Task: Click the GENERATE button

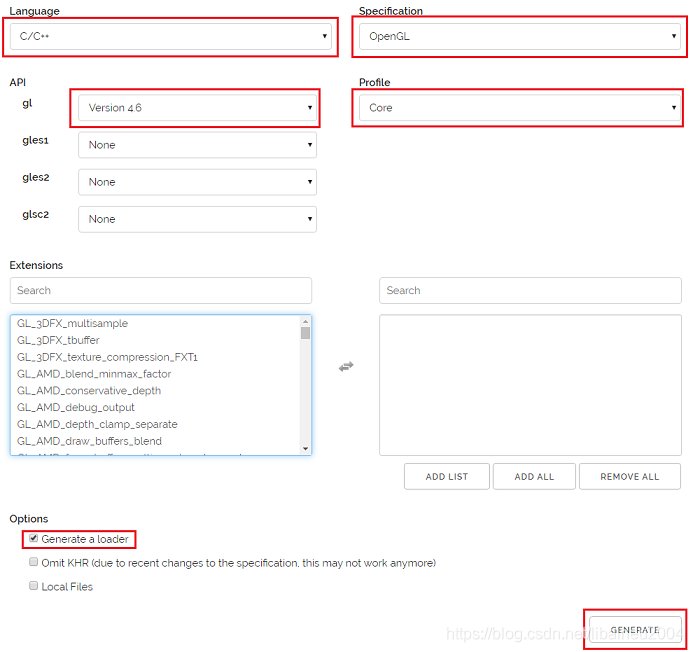Action: [635, 629]
